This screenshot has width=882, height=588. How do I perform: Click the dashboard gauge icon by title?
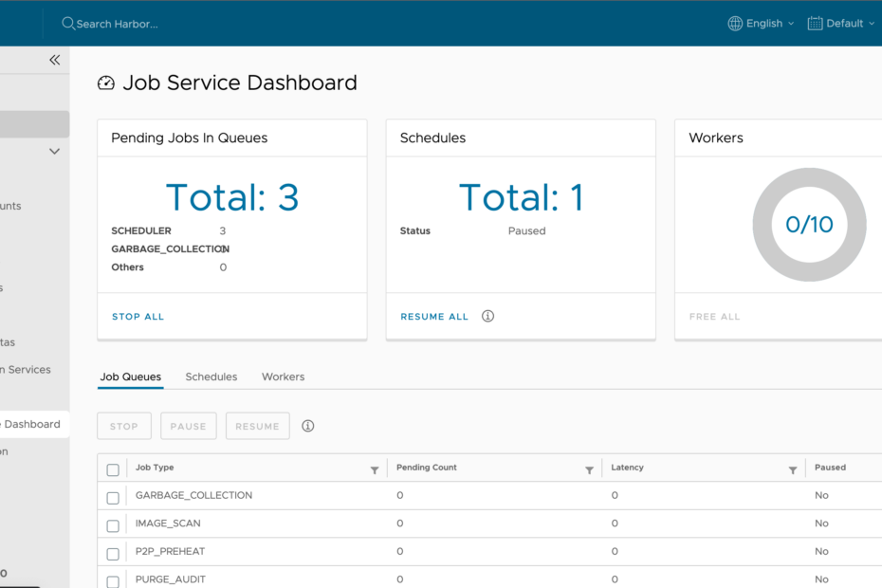pos(106,83)
